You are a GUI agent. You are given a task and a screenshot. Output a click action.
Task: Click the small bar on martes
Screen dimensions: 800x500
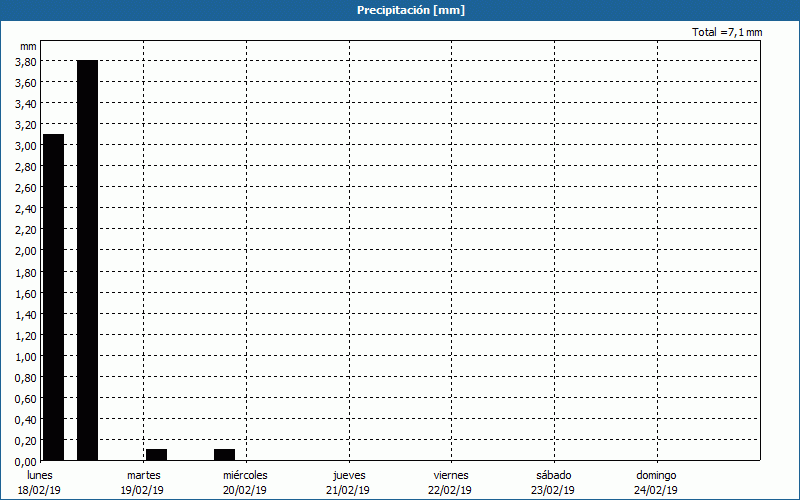pyautogui.click(x=157, y=455)
